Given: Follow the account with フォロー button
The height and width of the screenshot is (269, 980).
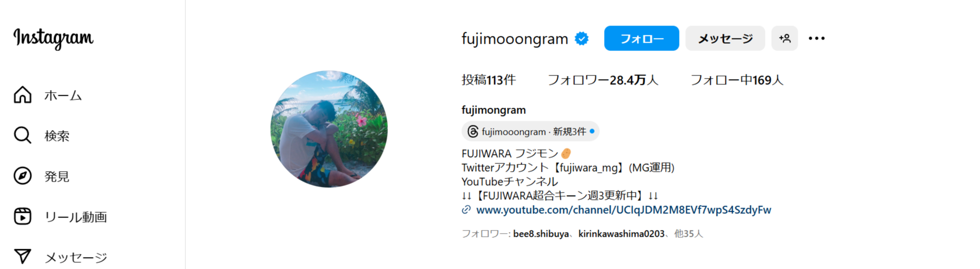Looking at the screenshot, I should point(642,39).
